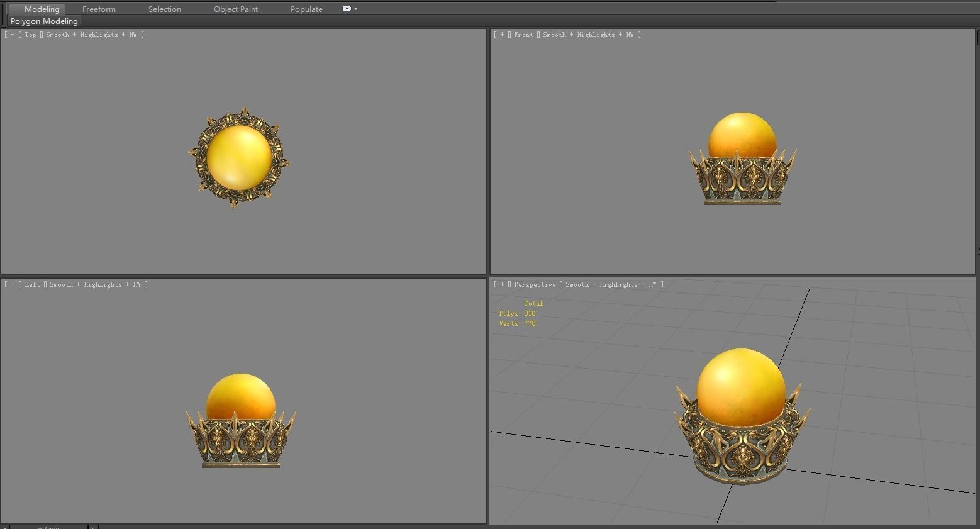Click the Front view name label
The height and width of the screenshot is (529, 980).
(x=523, y=35)
